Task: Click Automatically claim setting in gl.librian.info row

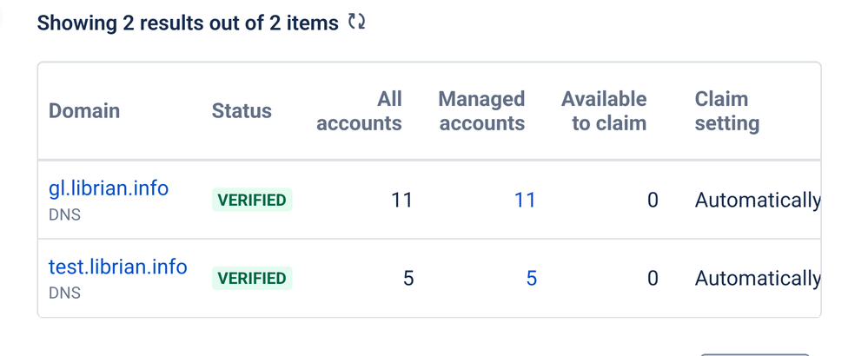Action: tap(758, 200)
